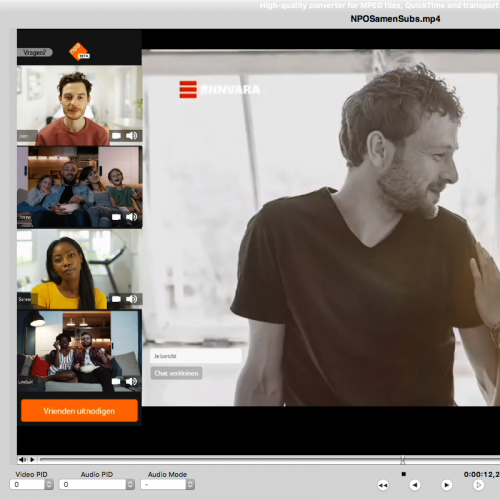The height and width of the screenshot is (500, 500).
Task: Click the Video PID value field
Action: point(27,484)
